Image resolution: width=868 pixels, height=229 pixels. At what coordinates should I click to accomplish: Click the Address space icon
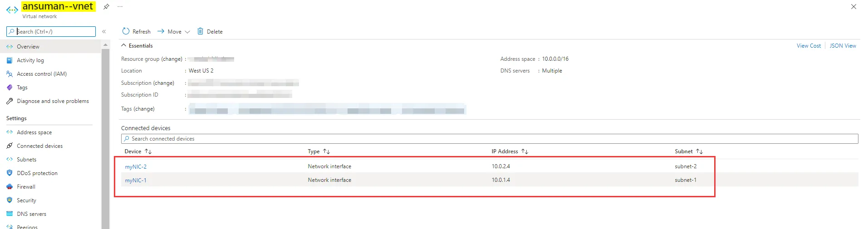(10, 132)
